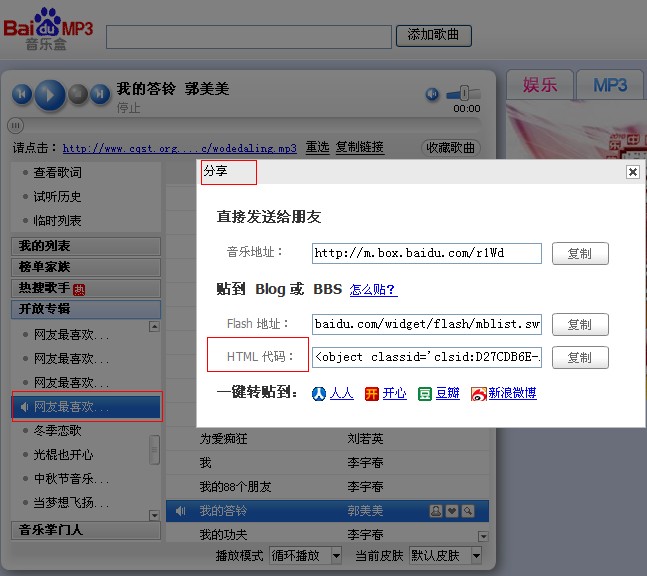Click the Baidu MP3 logo

click(x=48, y=30)
